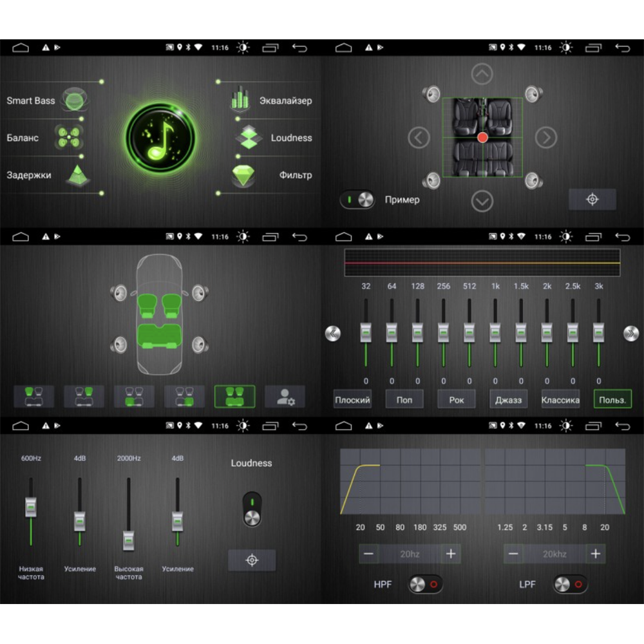Select the front-right speaker in the balance seat view
This screenshot has width=644, height=644.
pyautogui.click(x=533, y=94)
